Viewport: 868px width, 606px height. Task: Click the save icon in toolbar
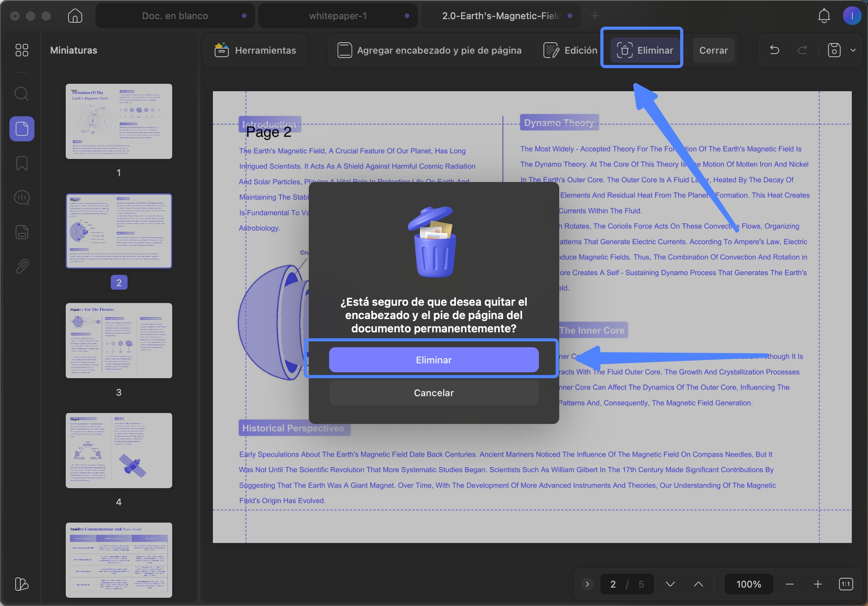click(834, 50)
